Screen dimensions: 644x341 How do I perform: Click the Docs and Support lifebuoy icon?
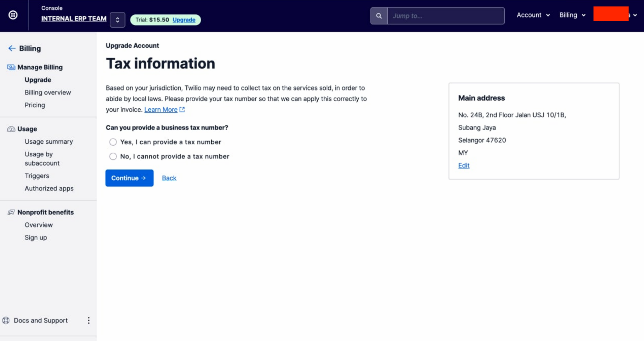(x=6, y=320)
